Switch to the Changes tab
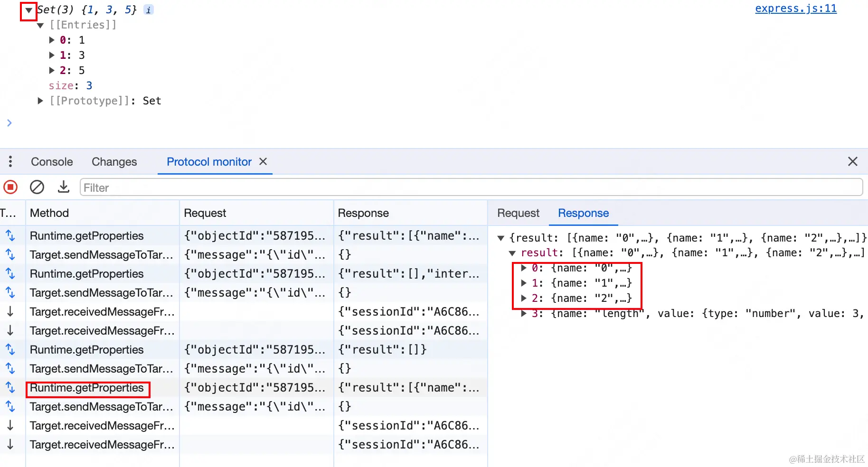 click(114, 162)
